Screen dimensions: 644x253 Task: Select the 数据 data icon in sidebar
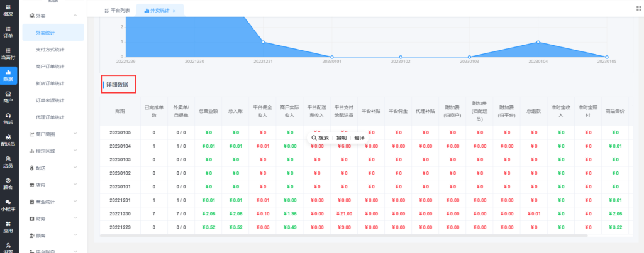(8, 75)
